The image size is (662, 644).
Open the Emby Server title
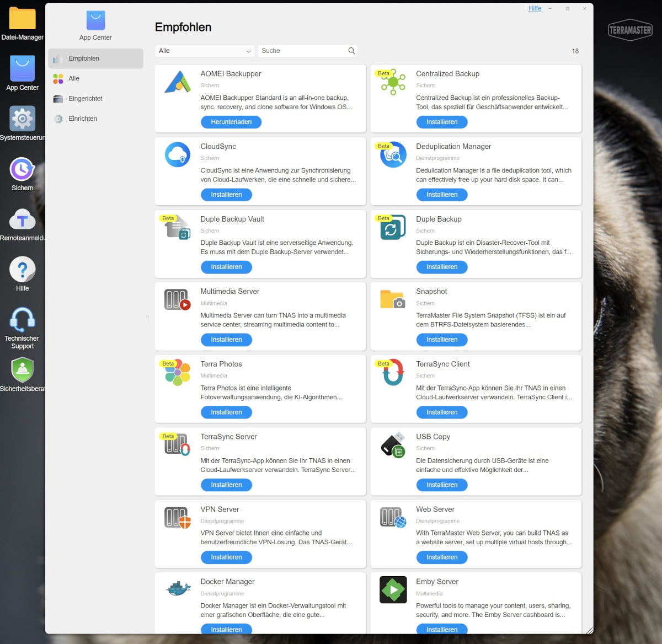pos(437,582)
